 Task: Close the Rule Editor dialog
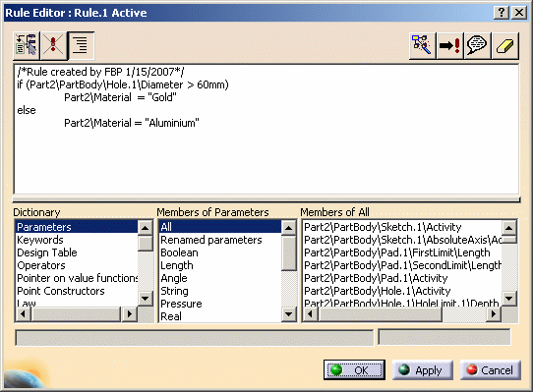pyautogui.click(x=519, y=13)
